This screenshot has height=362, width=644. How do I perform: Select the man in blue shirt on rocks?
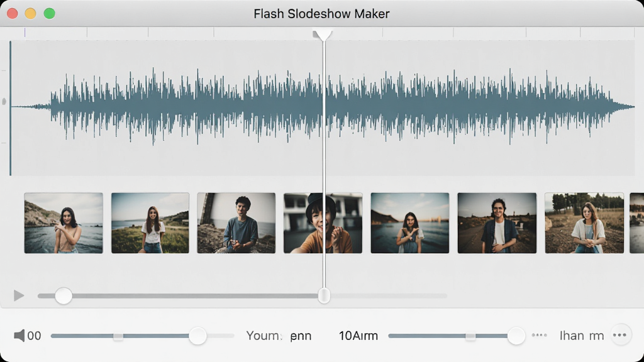tap(236, 223)
